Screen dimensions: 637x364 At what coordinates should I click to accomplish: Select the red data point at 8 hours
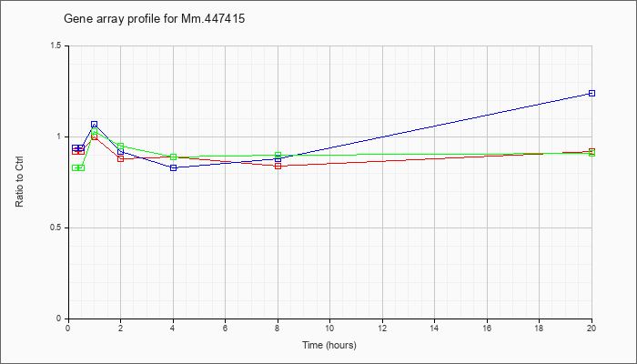278,166
